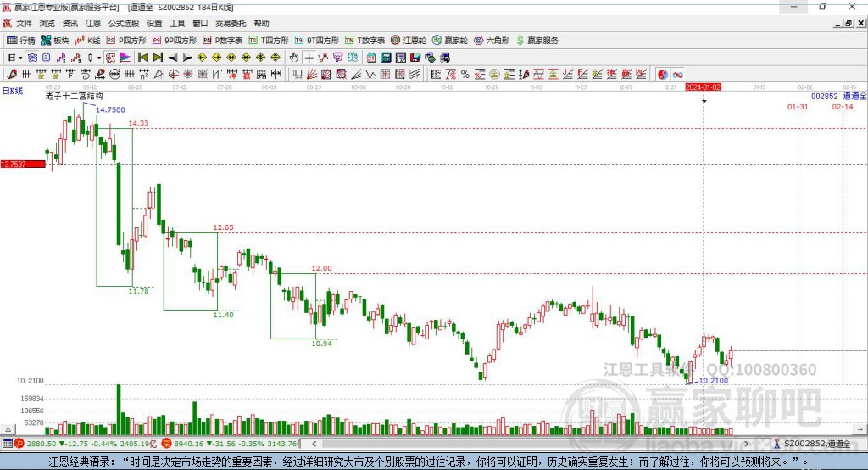Screen dimensions: 868x470
Task: Open the T数字表 tool
Action: pos(364,41)
